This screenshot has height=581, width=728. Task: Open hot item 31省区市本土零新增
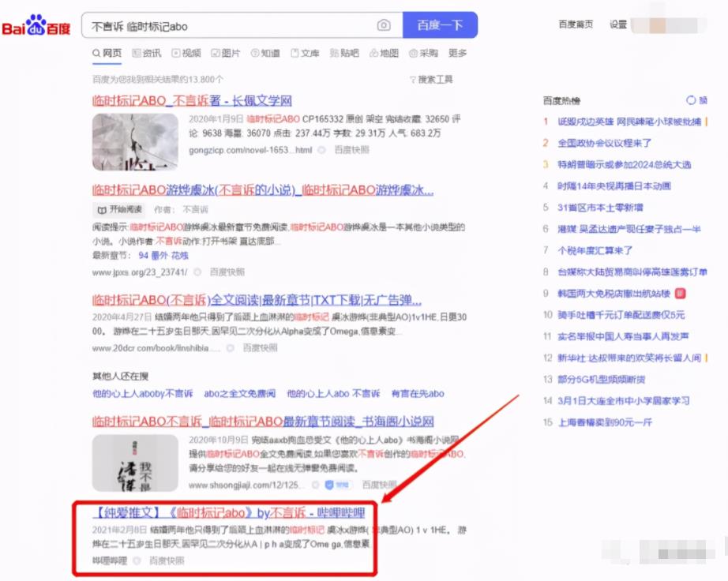600,208
